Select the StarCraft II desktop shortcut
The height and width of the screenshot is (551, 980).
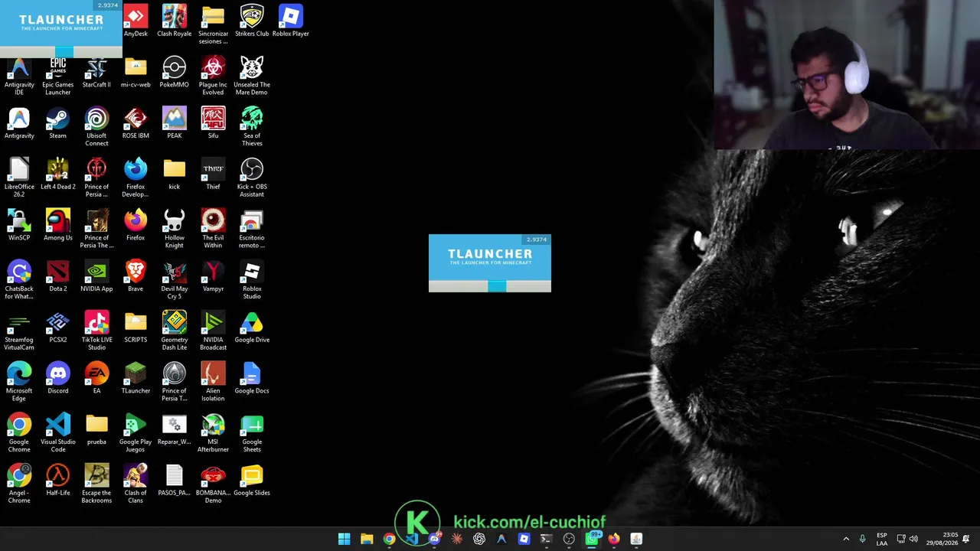pos(96,73)
